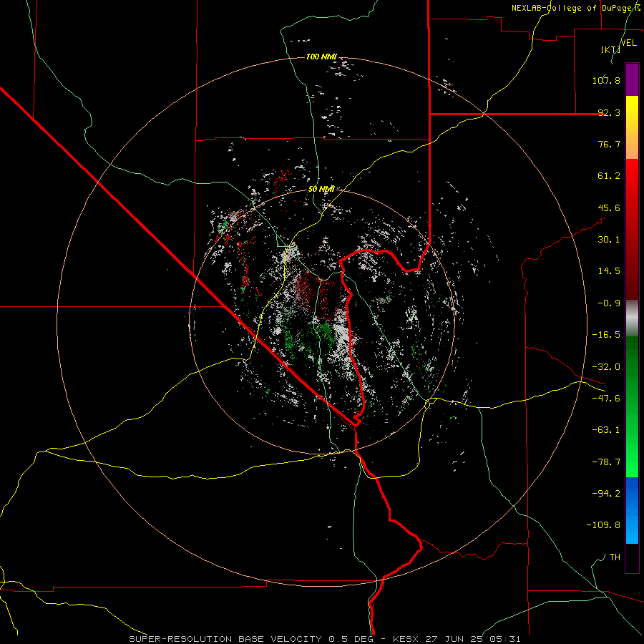Click the -32.0 velocity scale value
Viewport: 644px width, 644px height.
(x=606, y=366)
